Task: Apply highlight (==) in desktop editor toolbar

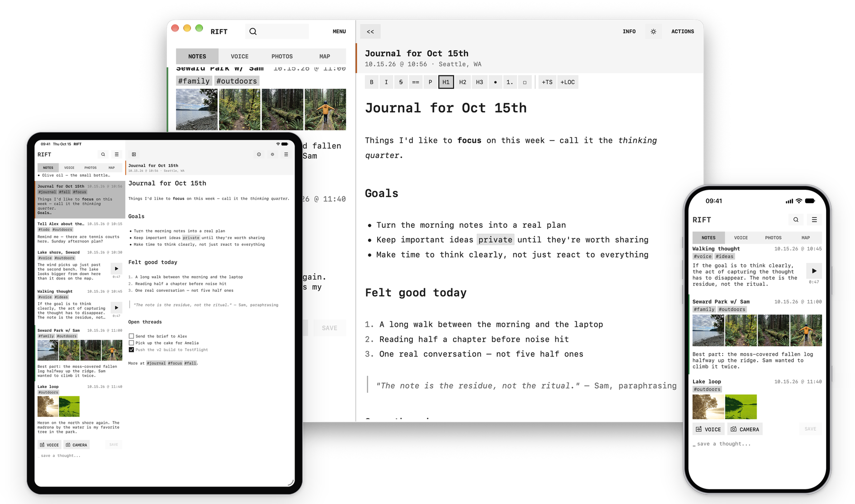Action: (x=416, y=82)
